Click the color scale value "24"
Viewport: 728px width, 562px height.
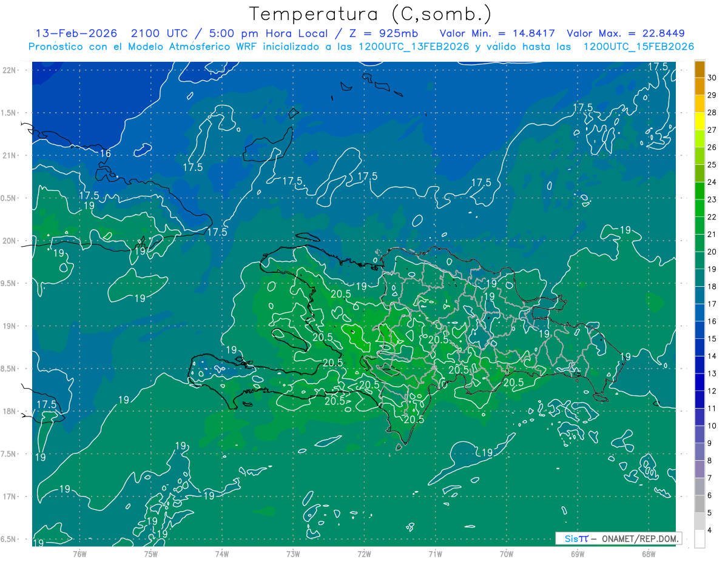712,182
